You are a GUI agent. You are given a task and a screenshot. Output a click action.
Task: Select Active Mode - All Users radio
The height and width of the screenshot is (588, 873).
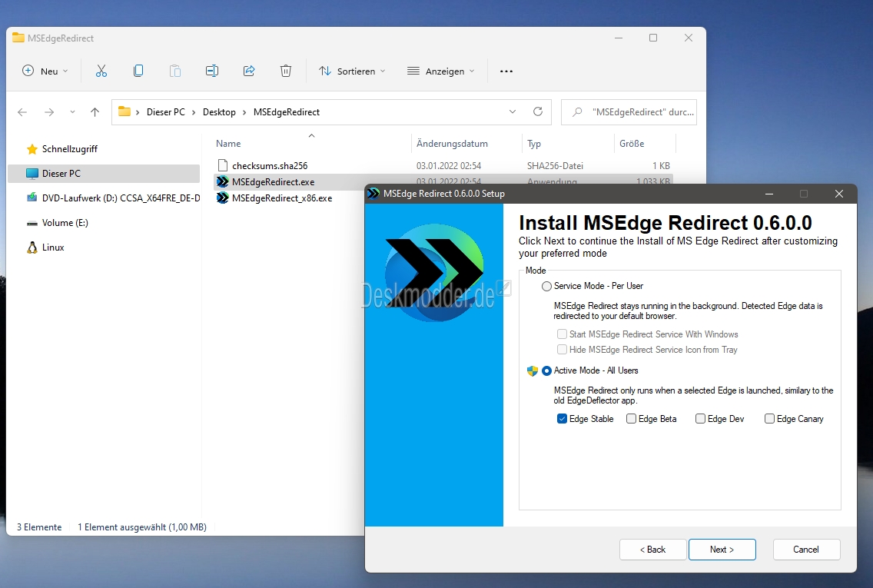tap(546, 370)
